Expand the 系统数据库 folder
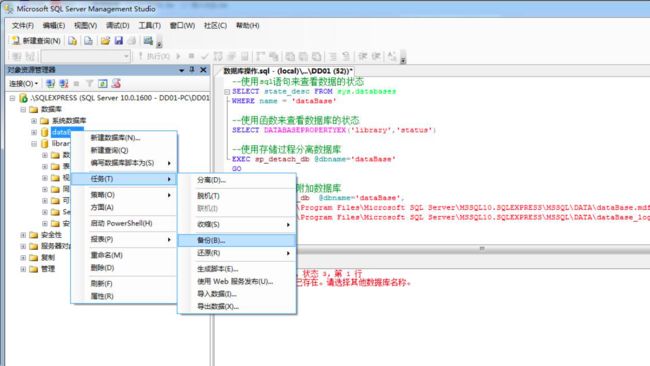 point(34,121)
